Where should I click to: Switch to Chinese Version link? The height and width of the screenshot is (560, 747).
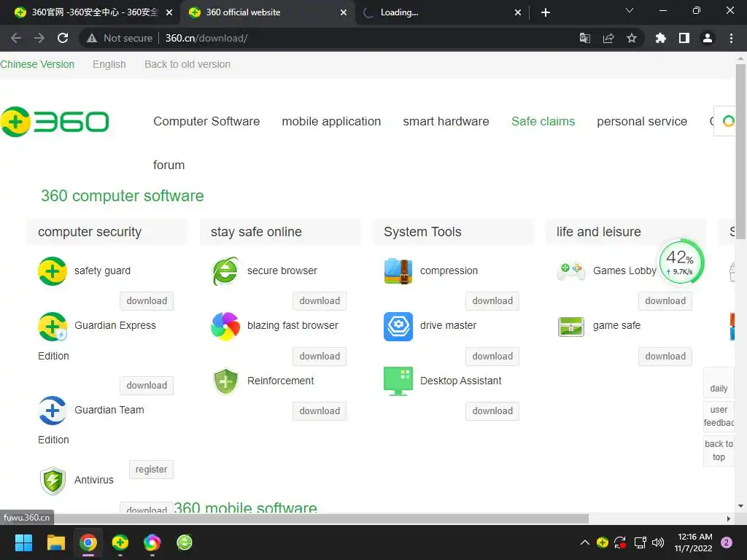[37, 64]
